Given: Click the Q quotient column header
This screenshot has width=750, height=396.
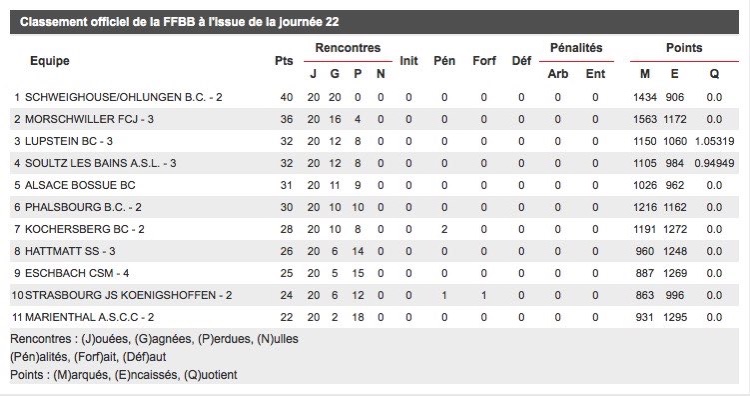Looking at the screenshot, I should click(x=714, y=74).
